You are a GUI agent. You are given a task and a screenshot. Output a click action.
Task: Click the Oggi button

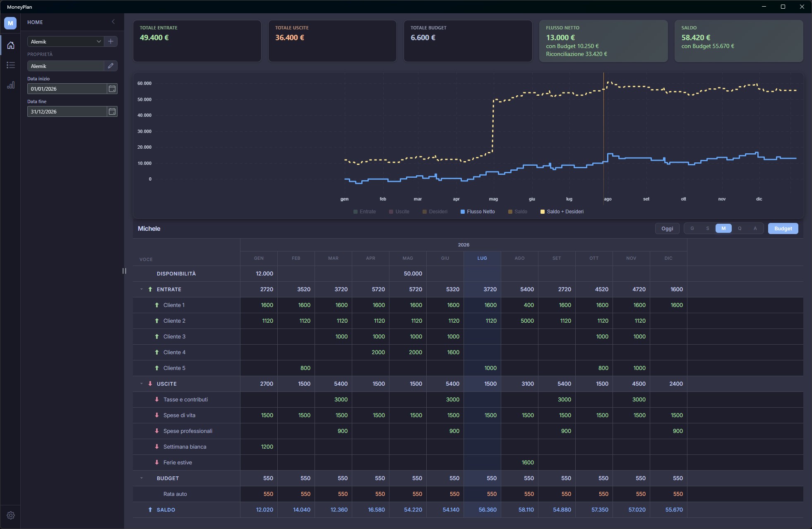667,229
